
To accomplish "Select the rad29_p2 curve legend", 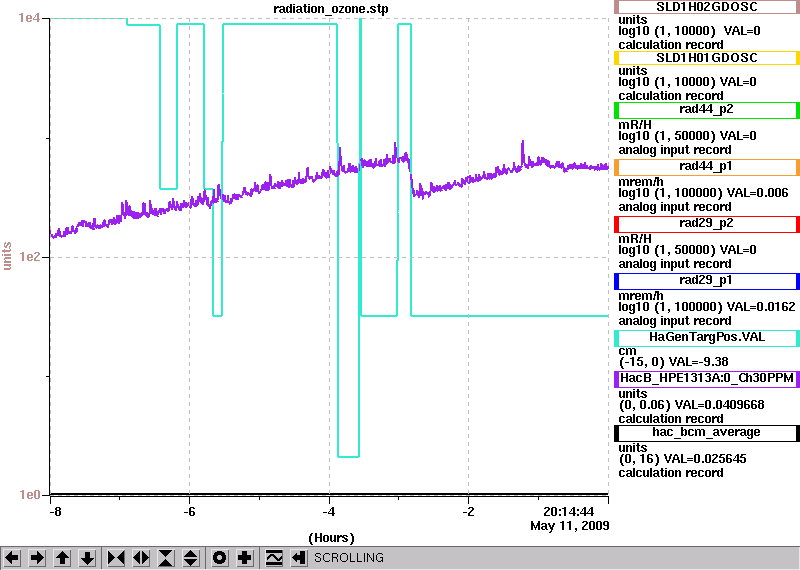I will click(x=707, y=224).
